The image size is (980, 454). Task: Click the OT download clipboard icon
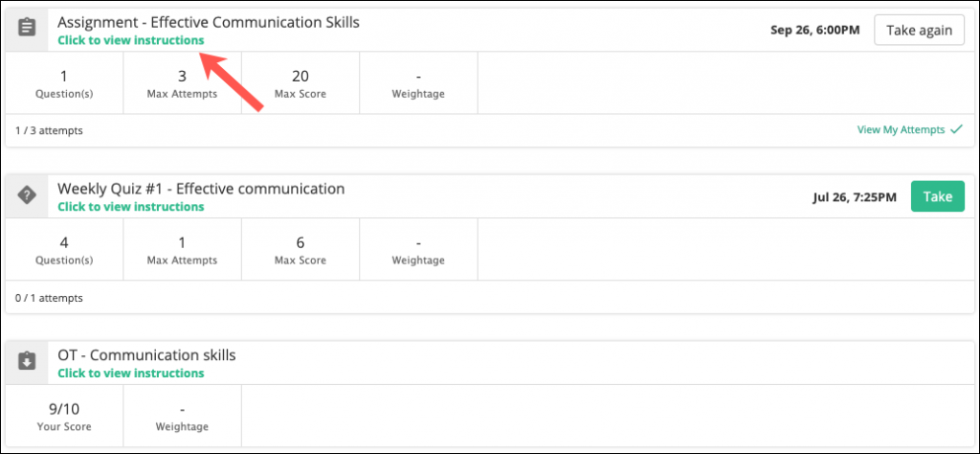tap(27, 362)
